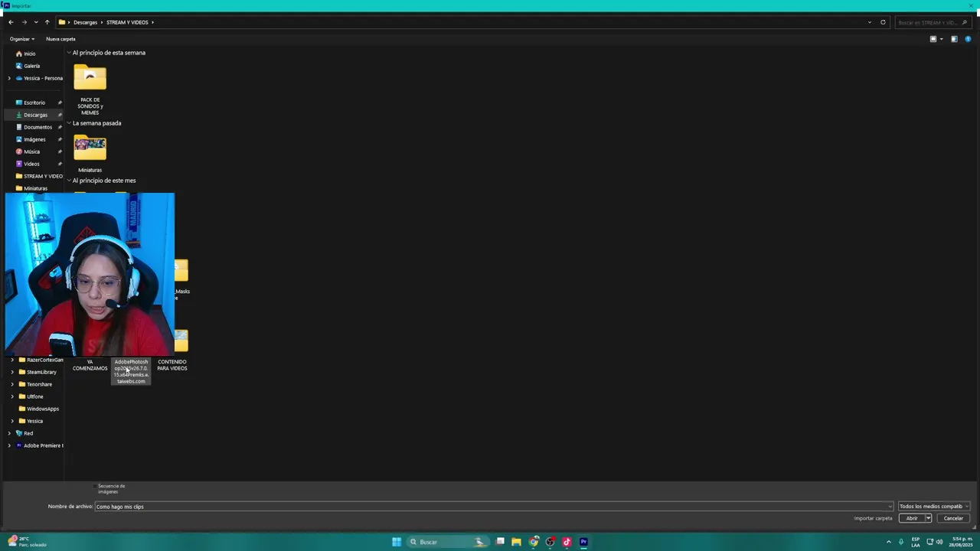Show hidden system tray icons
Viewport: 980px width, 551px height.
pyautogui.click(x=889, y=542)
